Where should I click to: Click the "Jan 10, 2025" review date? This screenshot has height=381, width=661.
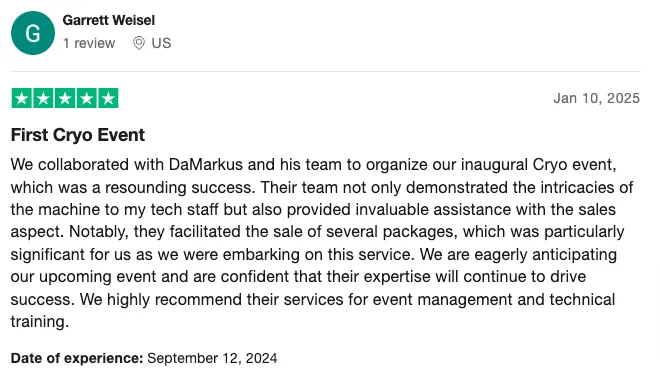[x=597, y=98]
